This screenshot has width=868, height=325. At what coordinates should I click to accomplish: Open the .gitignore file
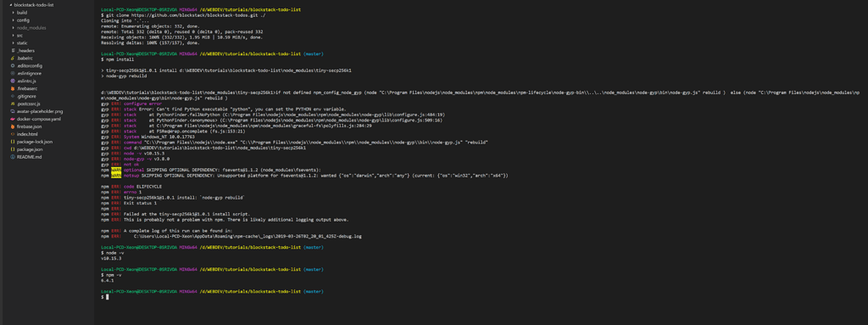click(x=26, y=96)
